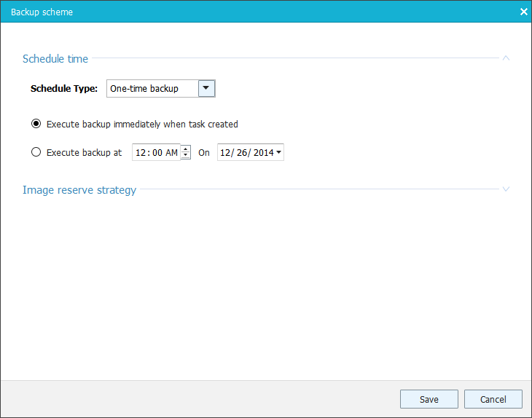Click the Schedule Type label

(64, 89)
